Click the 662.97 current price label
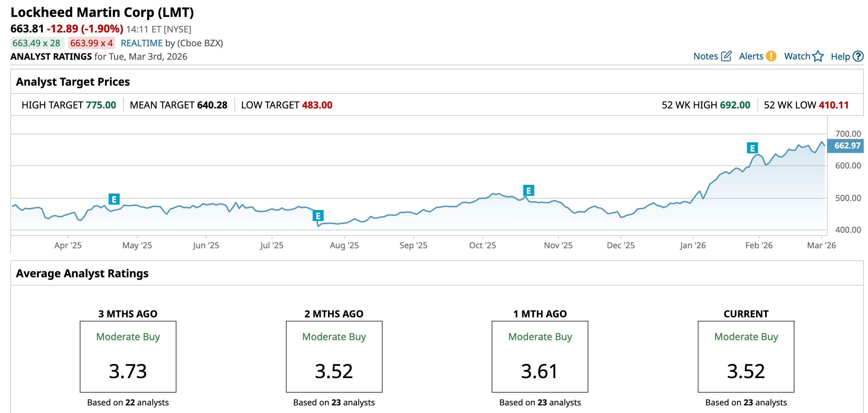The height and width of the screenshot is (413, 868). point(847,146)
